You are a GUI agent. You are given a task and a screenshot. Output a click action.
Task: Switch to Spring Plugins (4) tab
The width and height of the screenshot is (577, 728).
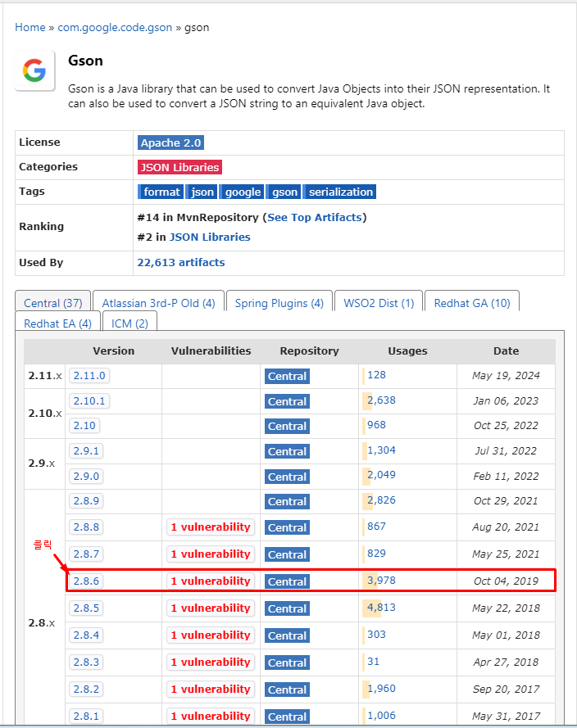pyautogui.click(x=279, y=303)
